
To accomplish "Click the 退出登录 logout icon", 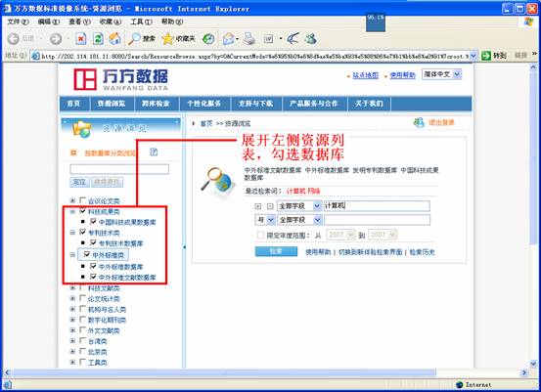I will point(419,122).
